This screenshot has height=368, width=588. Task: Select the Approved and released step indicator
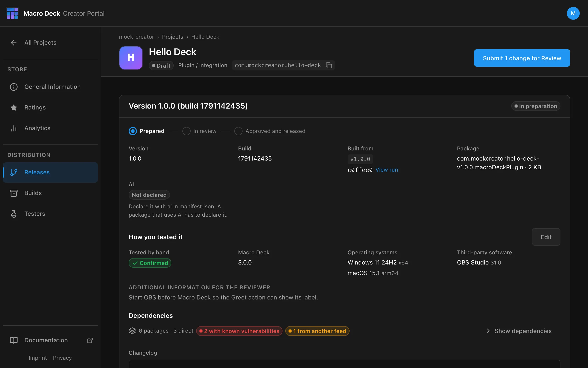coord(238,131)
